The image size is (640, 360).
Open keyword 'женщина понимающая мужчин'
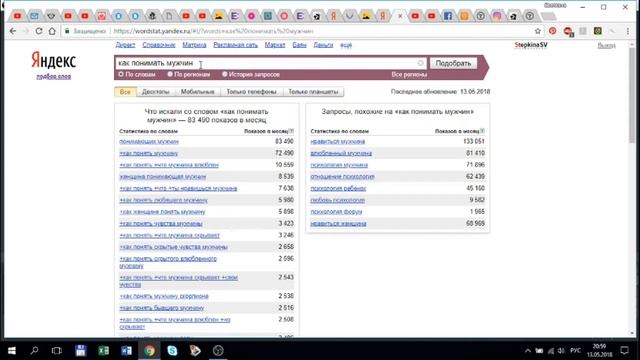[x=163, y=177]
